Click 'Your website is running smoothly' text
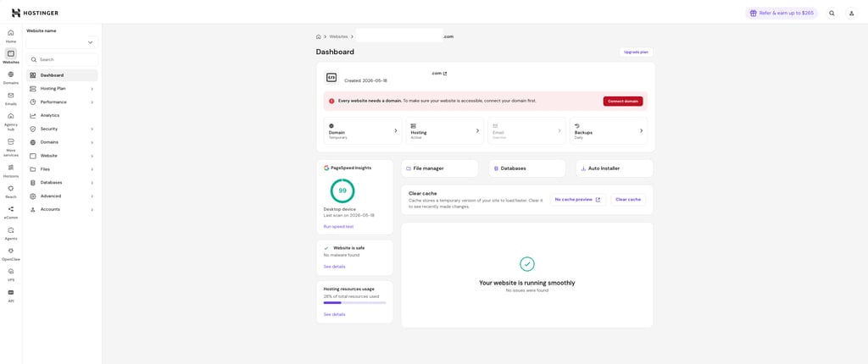This screenshot has height=364, width=868. [x=527, y=283]
